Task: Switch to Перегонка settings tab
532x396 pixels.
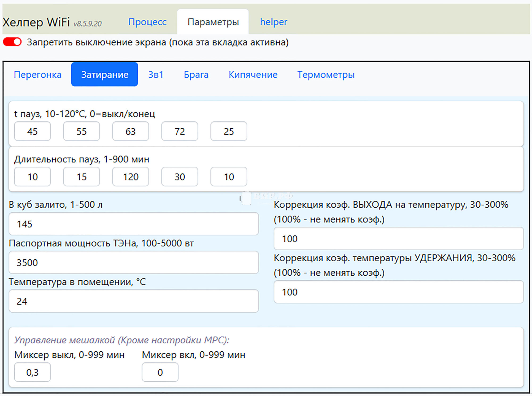Action: point(38,75)
